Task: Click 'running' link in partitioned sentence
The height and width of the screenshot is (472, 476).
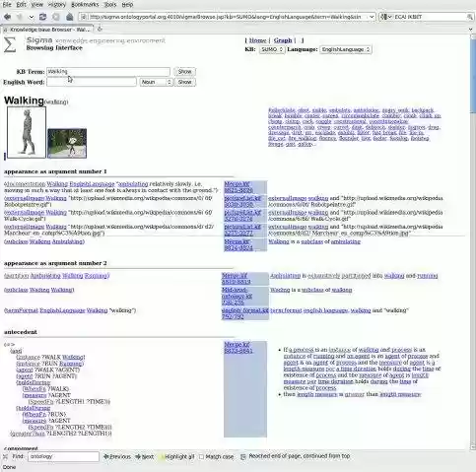Action: [x=428, y=276]
